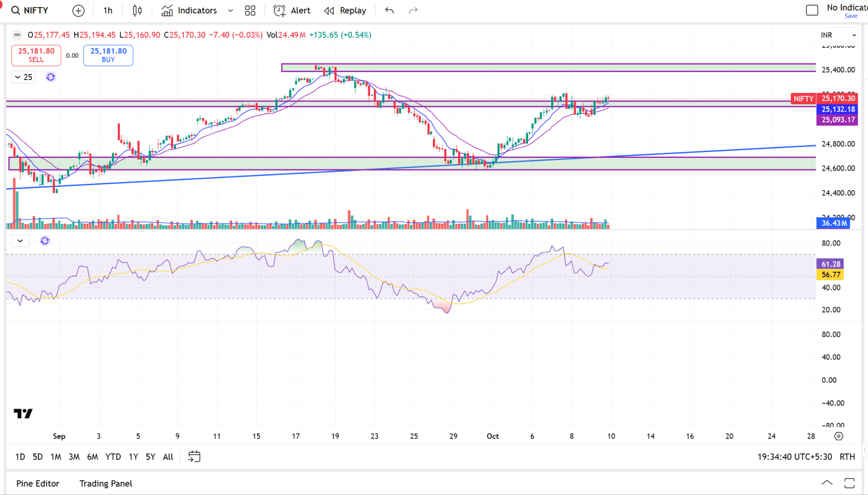Open the No Indicators layout name menu
868x495 pixels.
[847, 8]
